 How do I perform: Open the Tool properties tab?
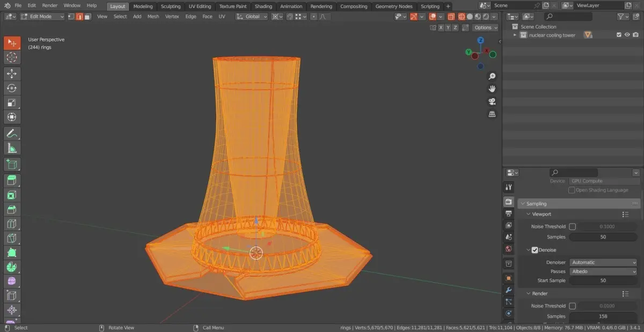(509, 187)
